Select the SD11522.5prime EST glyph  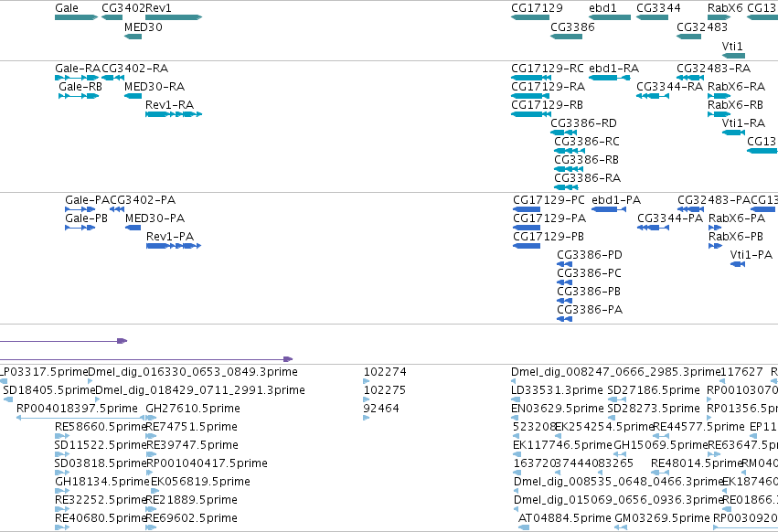[x=62, y=454]
